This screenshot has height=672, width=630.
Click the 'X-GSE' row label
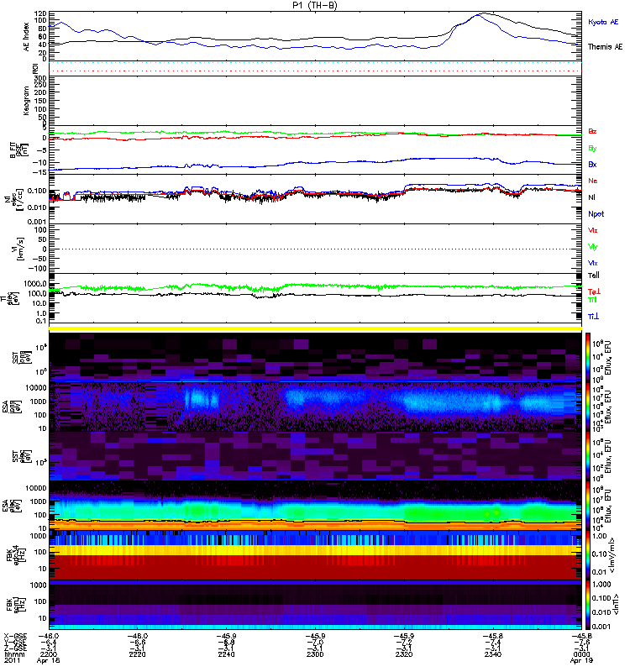[x=15, y=636]
